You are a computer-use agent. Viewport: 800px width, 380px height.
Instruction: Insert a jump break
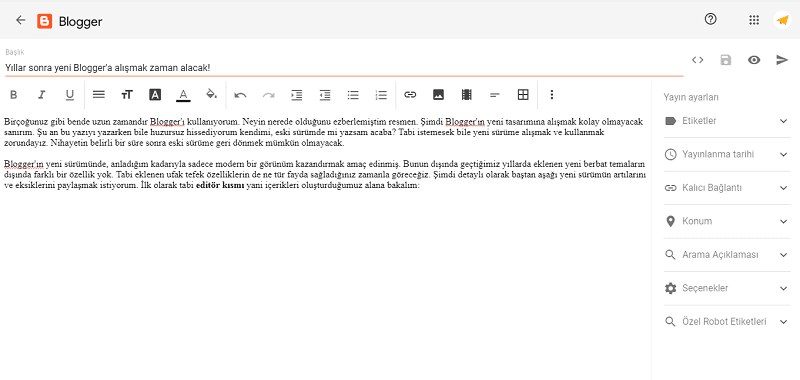[x=494, y=95]
